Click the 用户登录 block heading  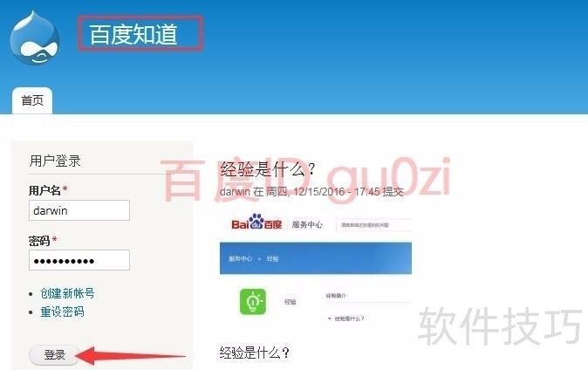(55, 161)
